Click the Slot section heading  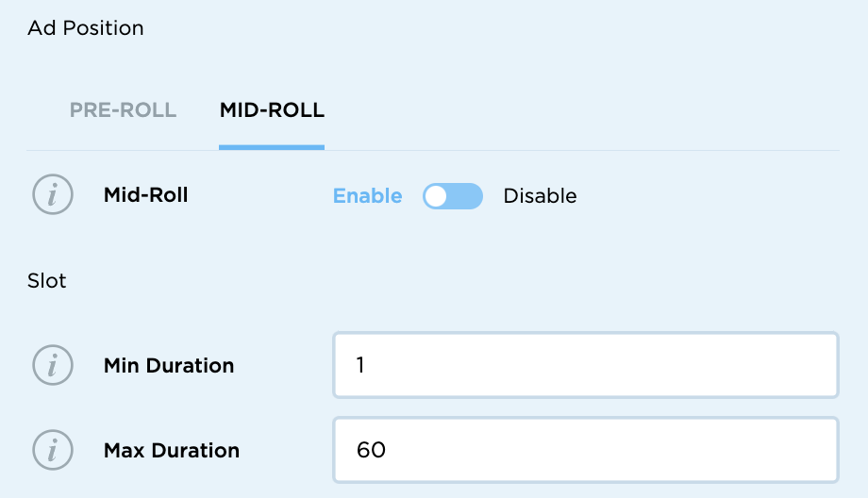pyautogui.click(x=47, y=281)
